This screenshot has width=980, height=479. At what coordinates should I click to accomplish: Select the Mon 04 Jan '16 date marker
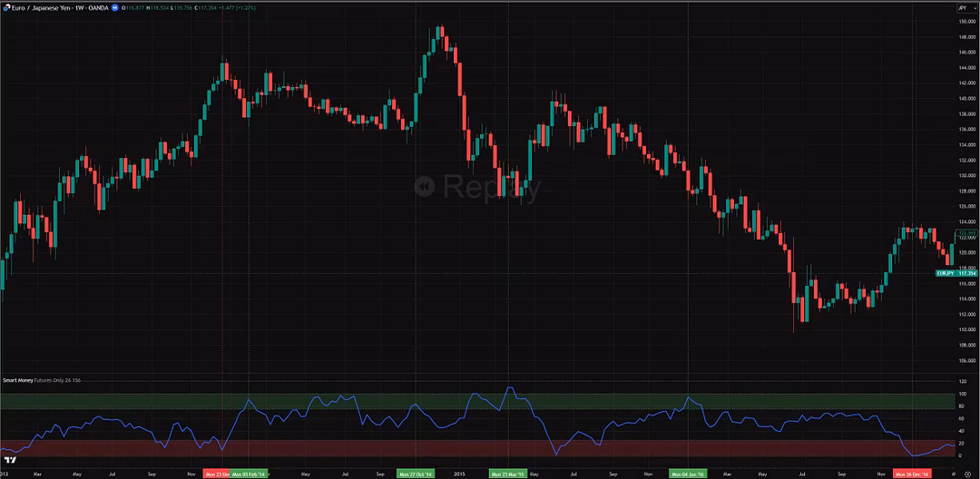click(688, 474)
